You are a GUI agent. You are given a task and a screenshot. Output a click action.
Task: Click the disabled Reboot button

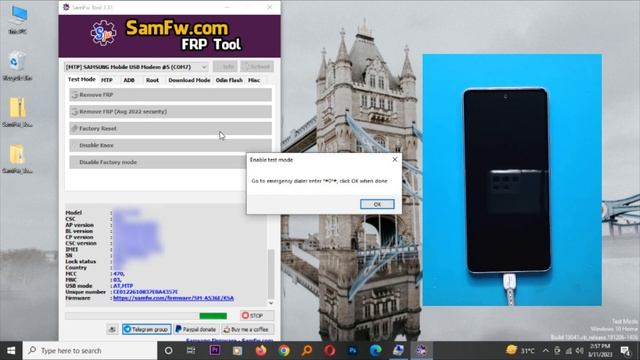coord(257,67)
